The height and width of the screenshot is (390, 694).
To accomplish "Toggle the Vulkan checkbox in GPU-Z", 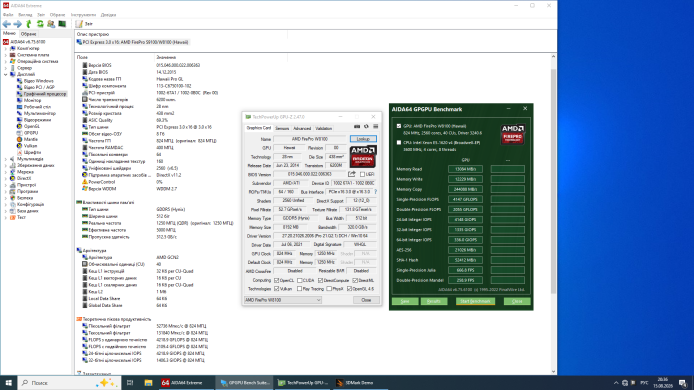I will coord(277,289).
